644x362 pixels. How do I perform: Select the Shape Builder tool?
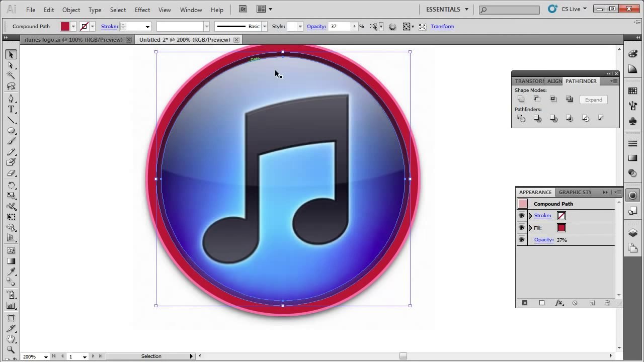[x=11, y=227]
